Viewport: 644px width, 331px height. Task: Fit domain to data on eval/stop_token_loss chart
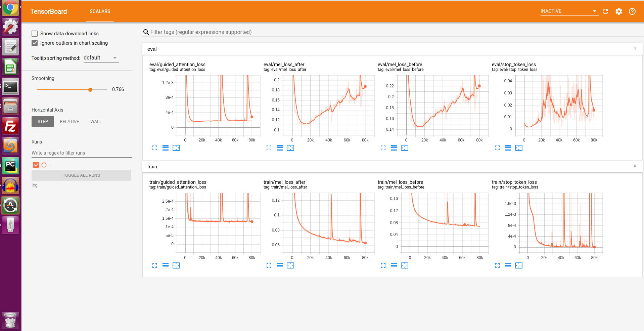[x=519, y=148]
